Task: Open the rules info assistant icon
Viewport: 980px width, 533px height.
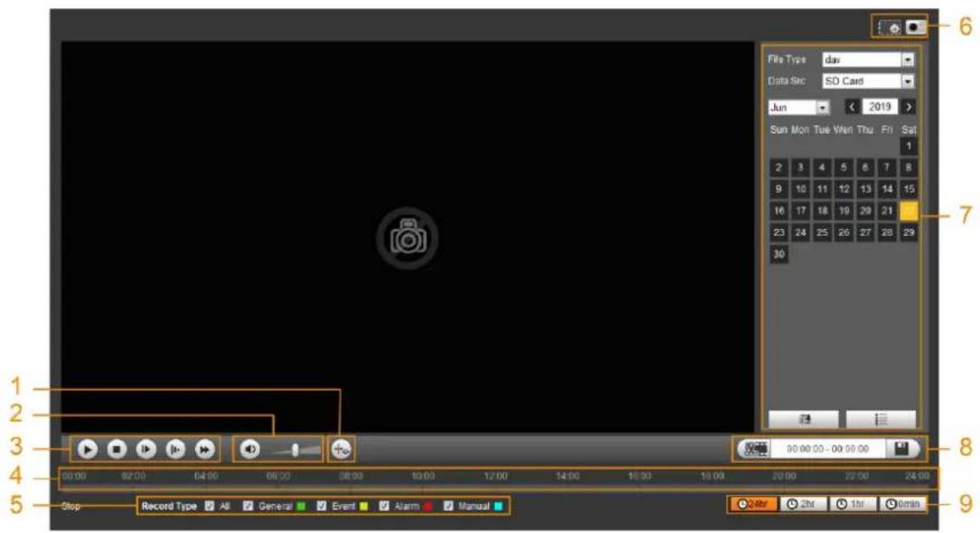Action: coord(341,449)
